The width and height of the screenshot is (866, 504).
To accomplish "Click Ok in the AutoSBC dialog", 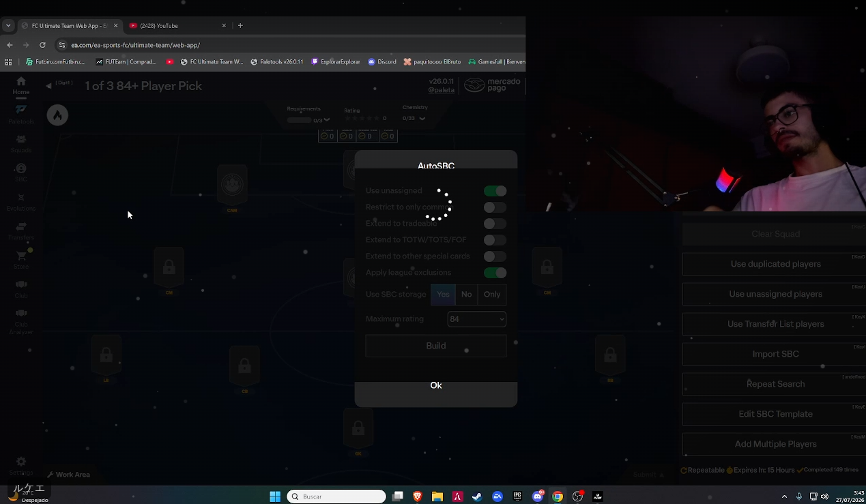I will tap(436, 386).
